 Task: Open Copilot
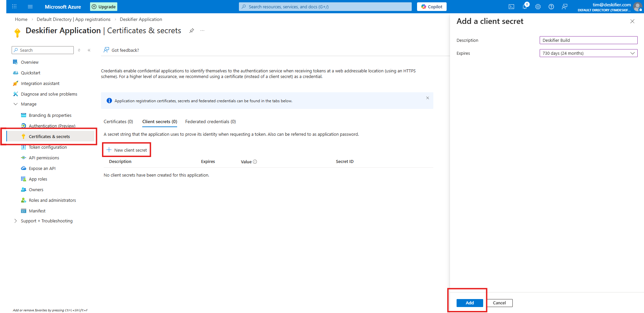pos(432,7)
